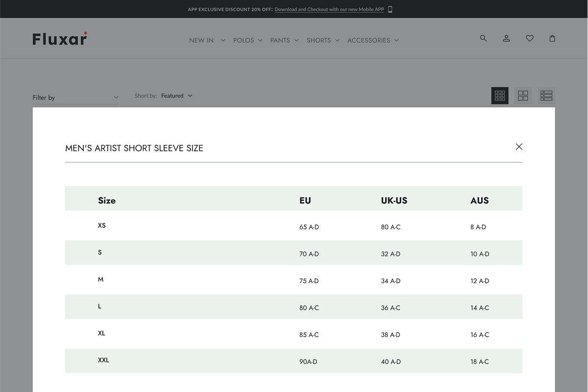Click the UK-US value 38 A-D
The width and height of the screenshot is (588, 392).
tap(391, 335)
